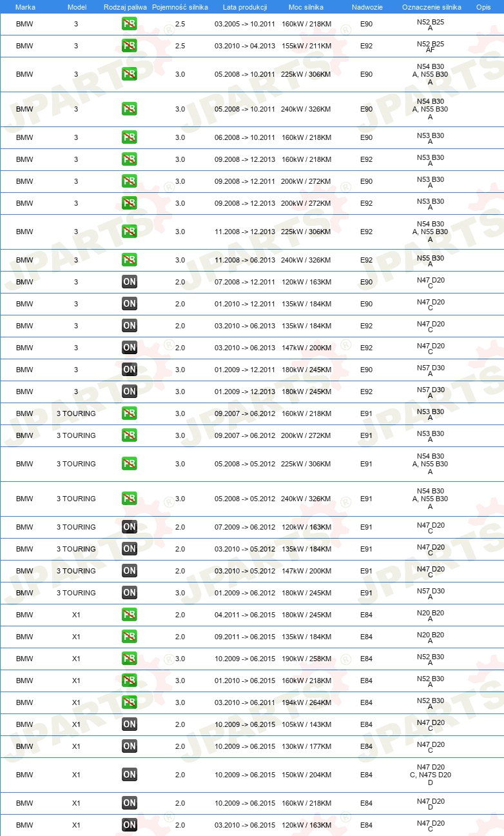Click the petrol icon for E92 160kW / 218KM 3.0

click(130, 159)
